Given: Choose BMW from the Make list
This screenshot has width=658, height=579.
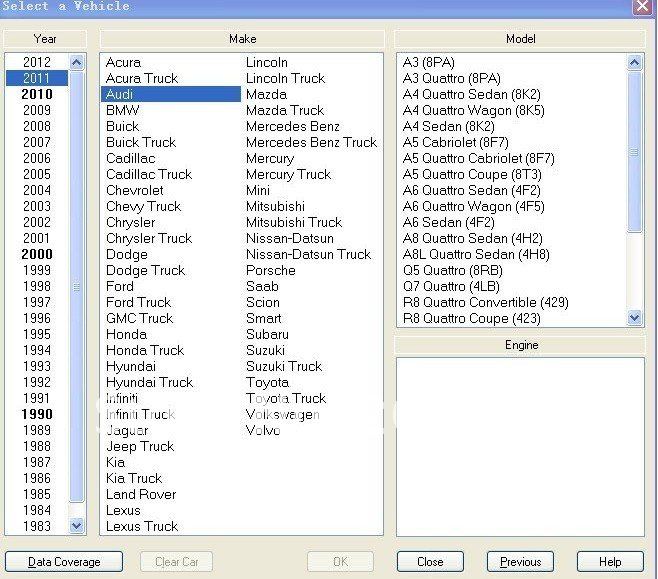Looking at the screenshot, I should point(123,110).
